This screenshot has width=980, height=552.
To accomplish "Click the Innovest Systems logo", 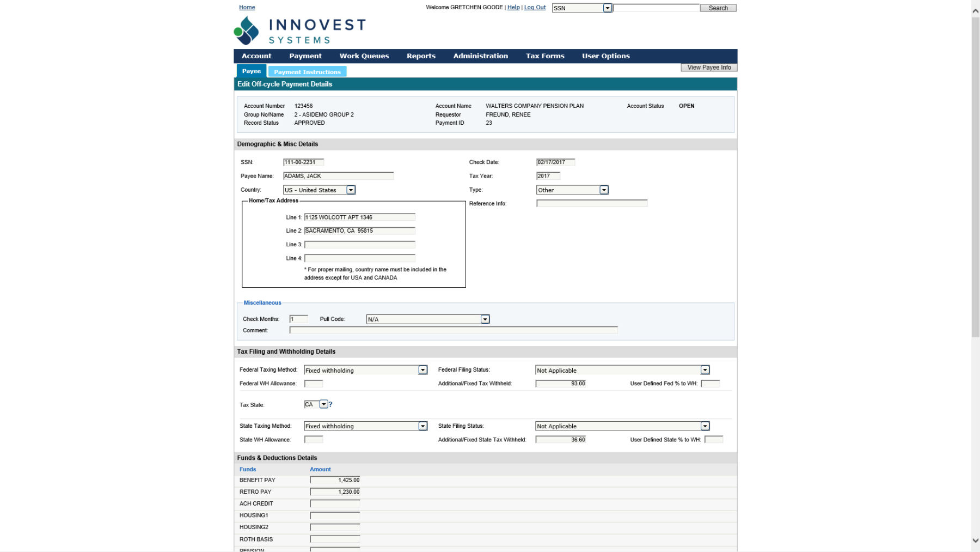I will pyautogui.click(x=299, y=31).
